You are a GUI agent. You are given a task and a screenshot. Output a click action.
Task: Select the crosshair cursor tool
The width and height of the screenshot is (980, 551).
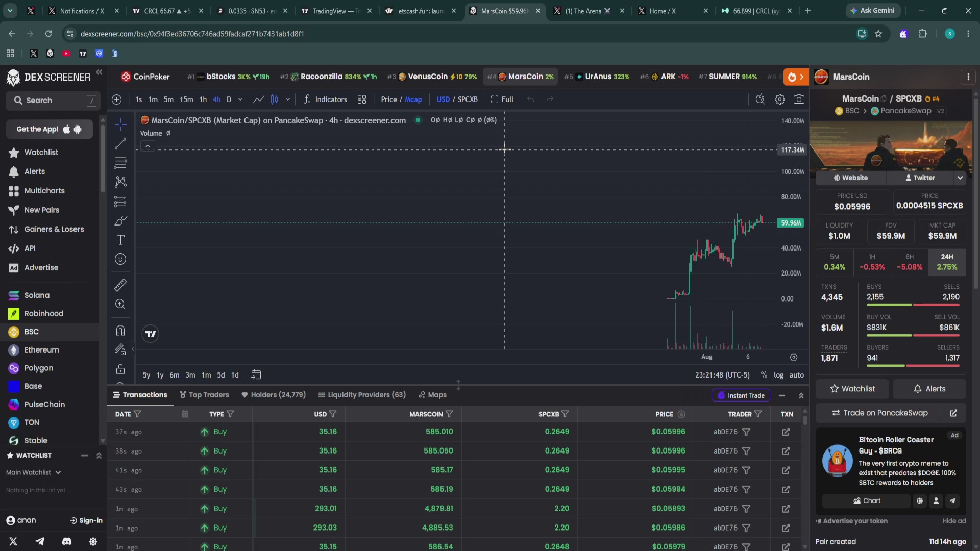120,124
